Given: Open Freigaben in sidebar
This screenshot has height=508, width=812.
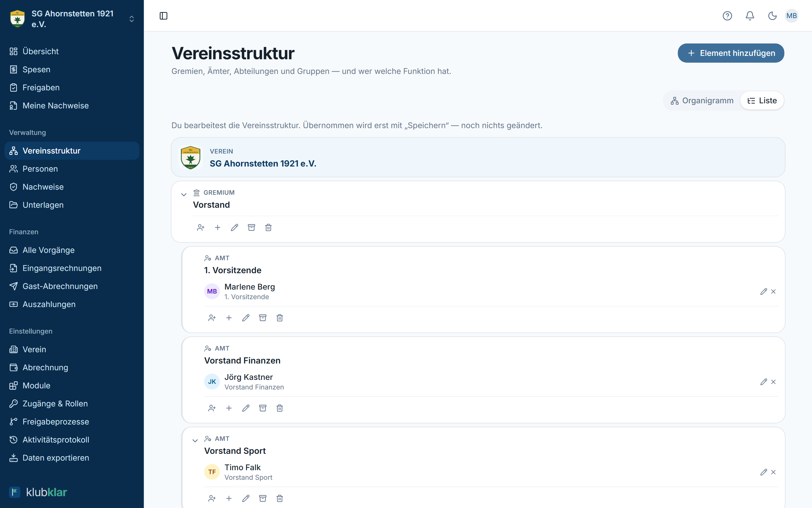Looking at the screenshot, I should pos(72,88).
